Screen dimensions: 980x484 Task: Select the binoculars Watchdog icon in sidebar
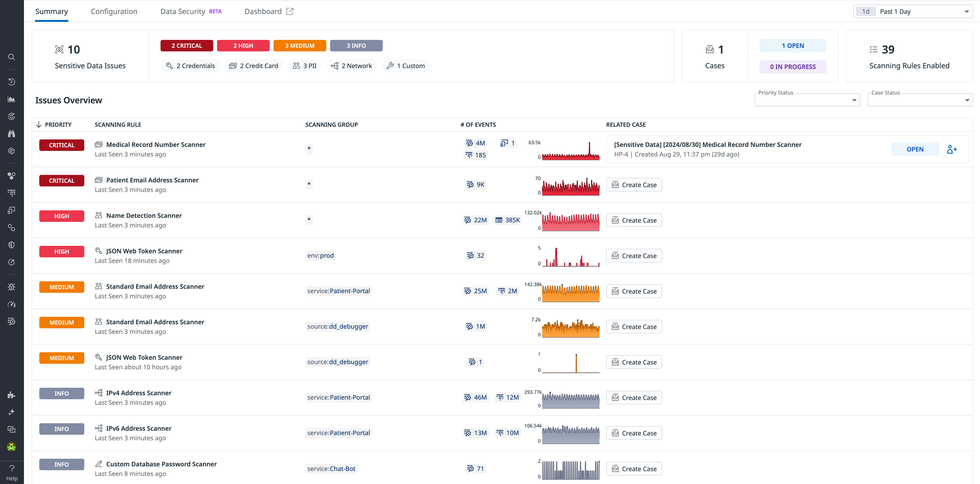11,133
